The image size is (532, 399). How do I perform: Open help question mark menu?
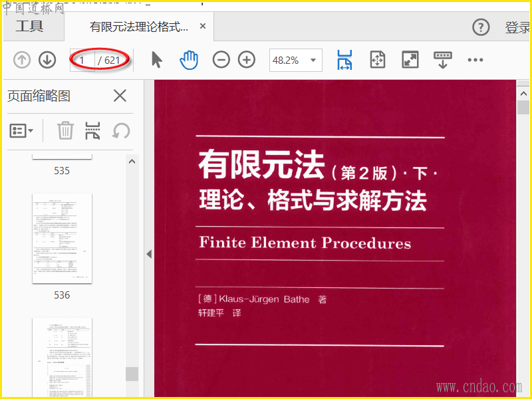(481, 27)
